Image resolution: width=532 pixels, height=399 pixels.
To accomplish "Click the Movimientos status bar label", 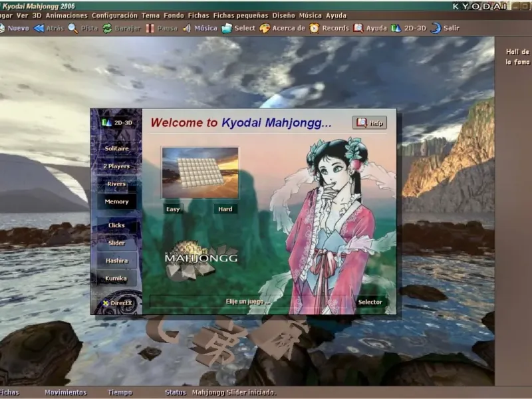I will pyautogui.click(x=65, y=392).
